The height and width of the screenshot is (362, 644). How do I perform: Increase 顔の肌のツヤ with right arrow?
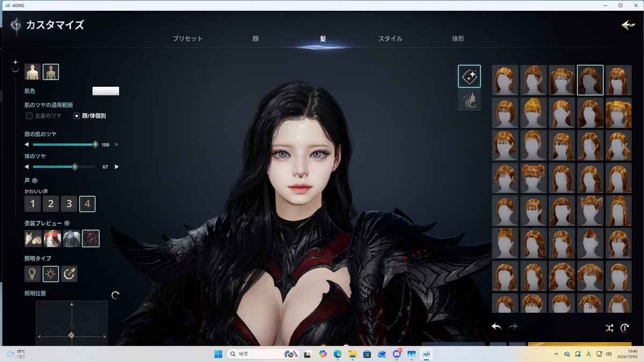pos(117,144)
